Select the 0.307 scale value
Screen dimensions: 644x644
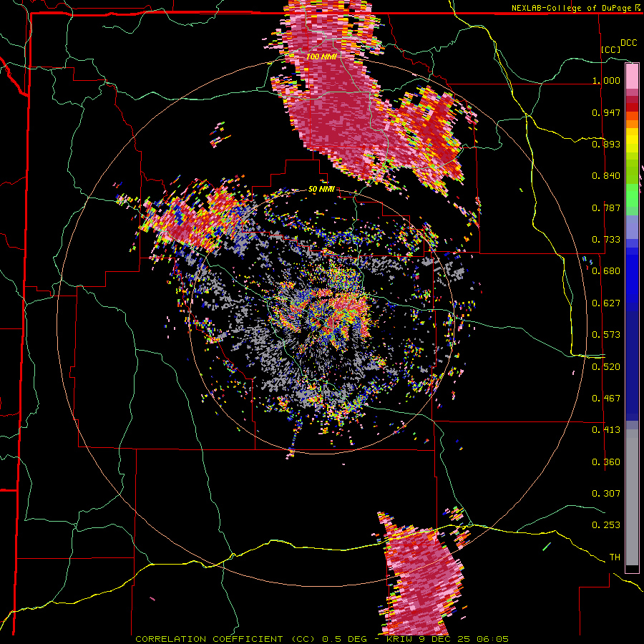606,494
